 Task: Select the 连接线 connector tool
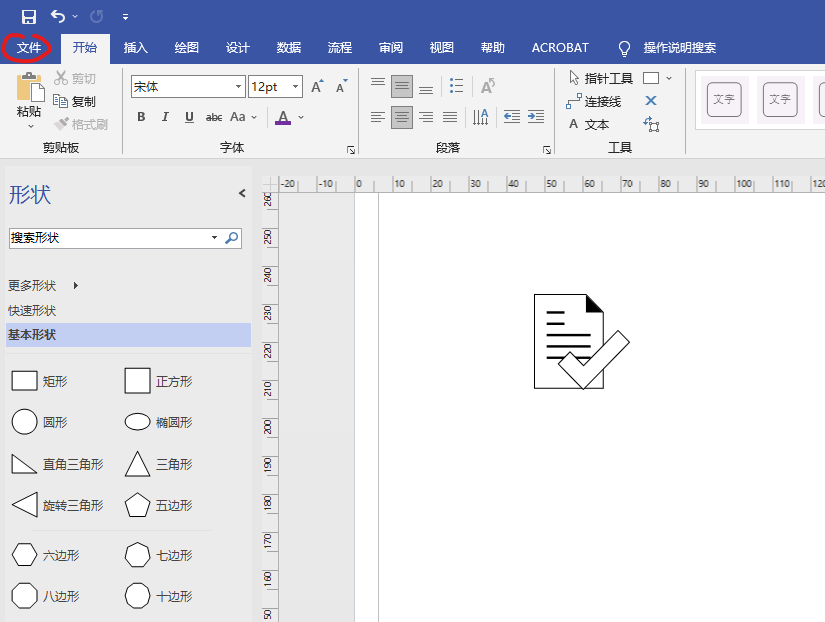[594, 101]
